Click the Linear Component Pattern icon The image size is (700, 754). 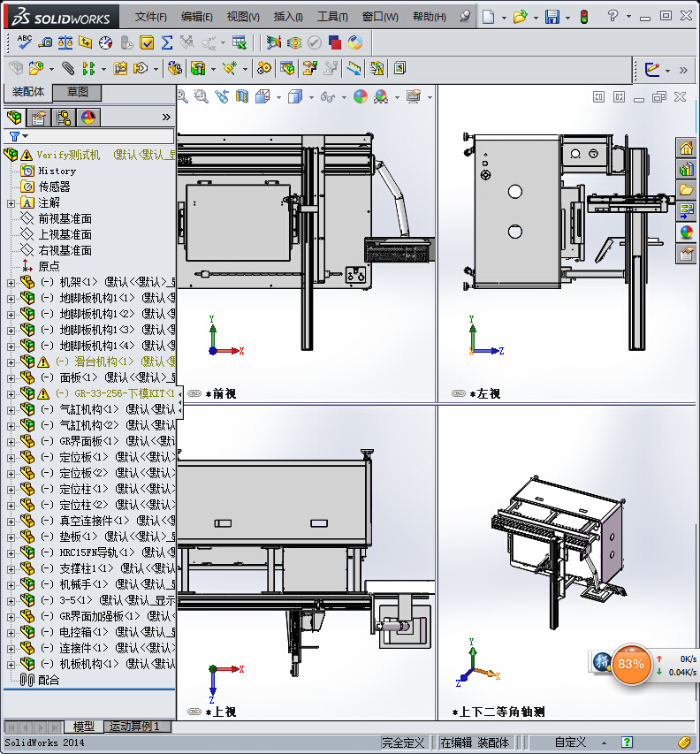point(89,68)
